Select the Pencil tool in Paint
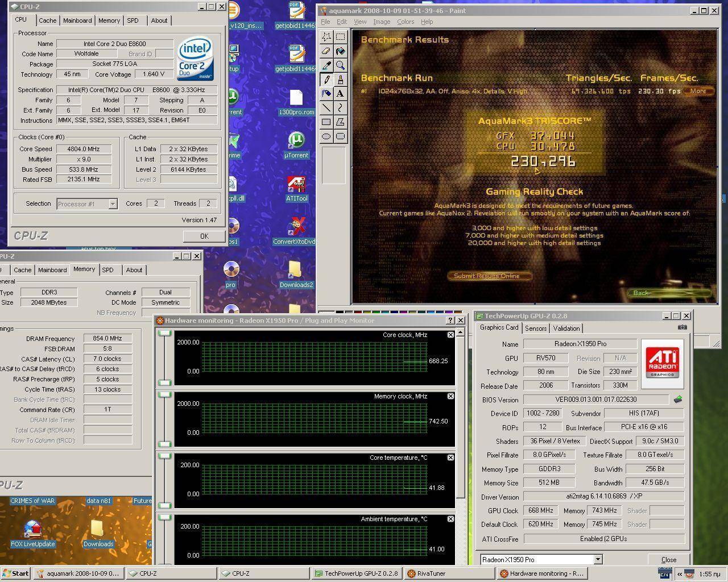Viewport: 728px width, 582px height. click(326, 80)
